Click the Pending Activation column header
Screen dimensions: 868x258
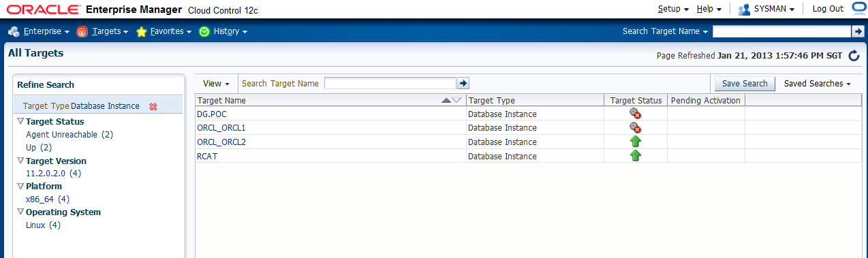(x=706, y=100)
